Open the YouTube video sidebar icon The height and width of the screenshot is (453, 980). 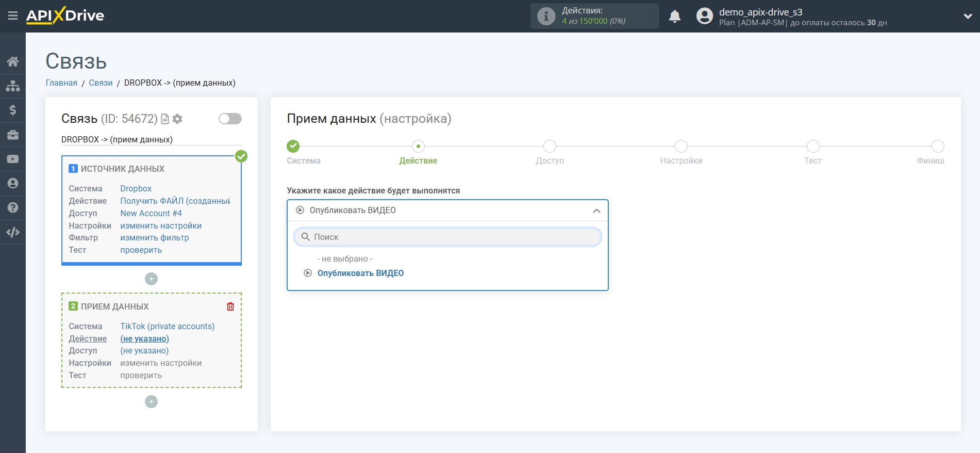coord(13,159)
